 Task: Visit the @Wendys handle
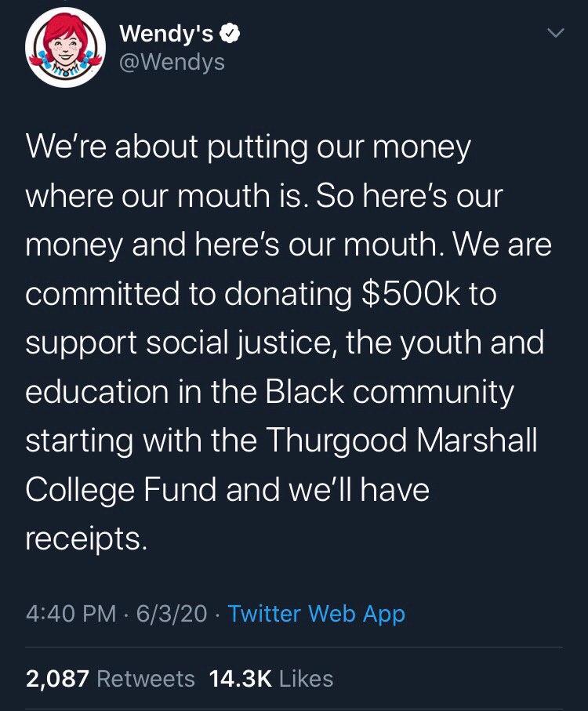(172, 62)
